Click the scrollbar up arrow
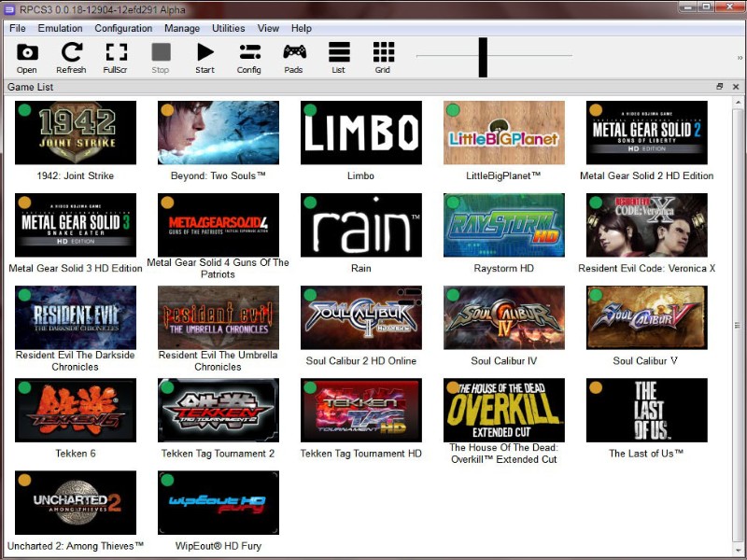Image resolution: width=747 pixels, height=560 pixels. click(738, 102)
